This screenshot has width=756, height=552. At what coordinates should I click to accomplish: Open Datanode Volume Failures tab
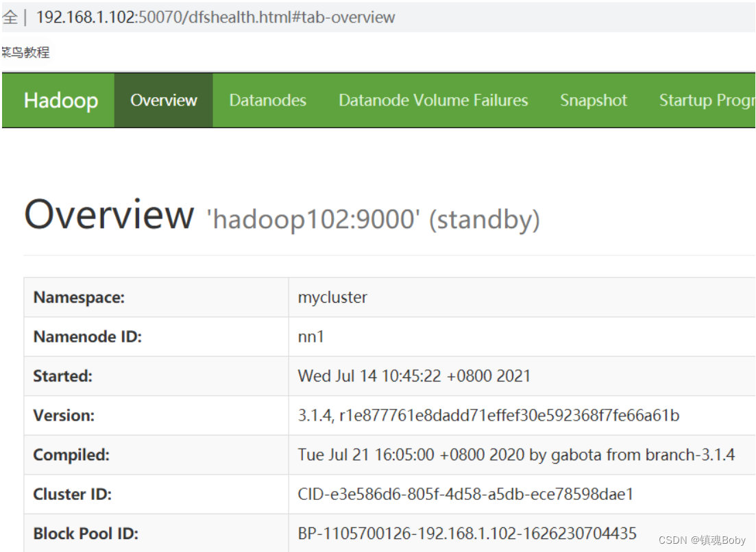pyautogui.click(x=433, y=100)
